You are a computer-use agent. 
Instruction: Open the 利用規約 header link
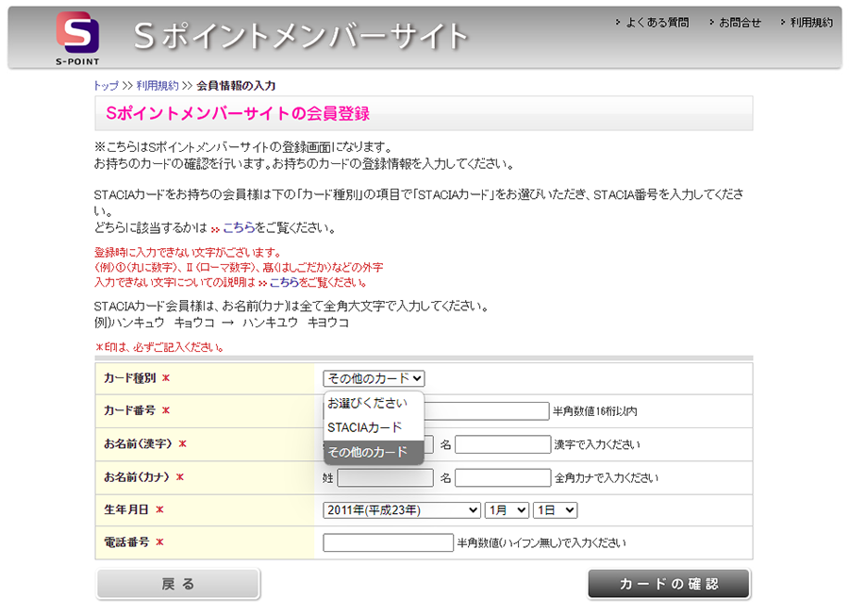pyautogui.click(x=811, y=23)
